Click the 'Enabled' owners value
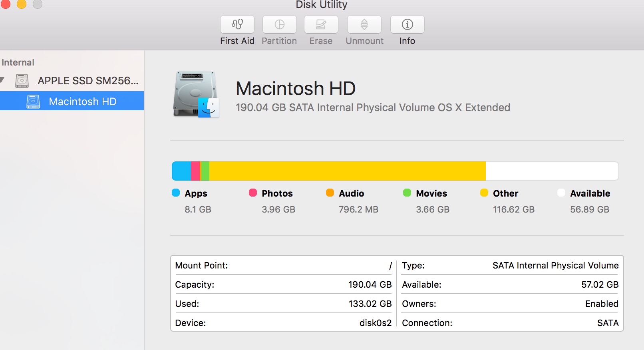The height and width of the screenshot is (350, 644). click(602, 304)
